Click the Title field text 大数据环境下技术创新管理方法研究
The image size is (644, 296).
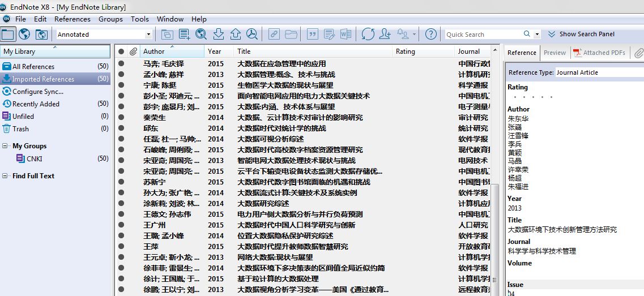click(562, 230)
